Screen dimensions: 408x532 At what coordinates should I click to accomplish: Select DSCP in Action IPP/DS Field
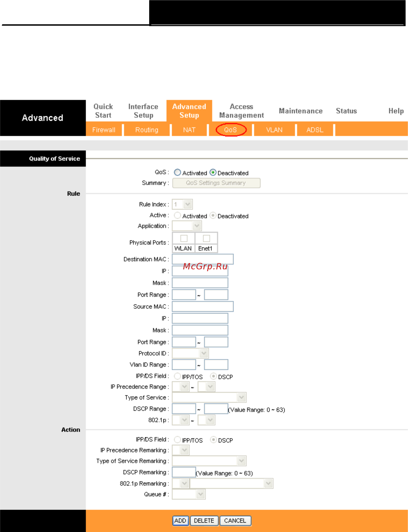point(213,440)
